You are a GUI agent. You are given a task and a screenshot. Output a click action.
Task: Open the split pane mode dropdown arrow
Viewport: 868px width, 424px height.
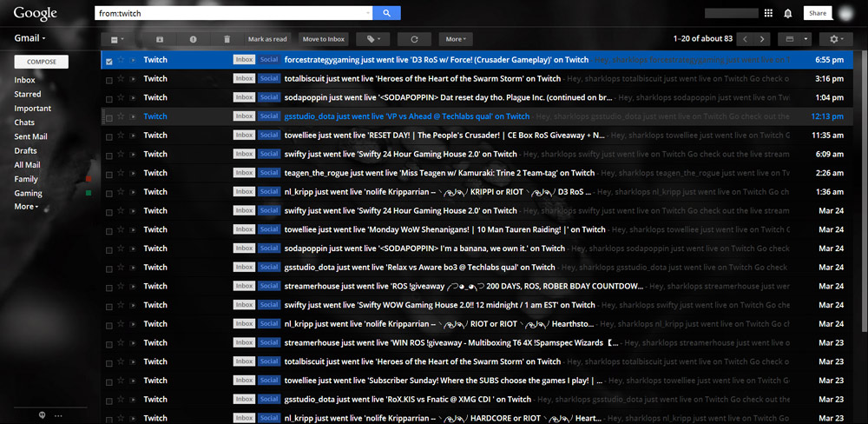(805, 39)
